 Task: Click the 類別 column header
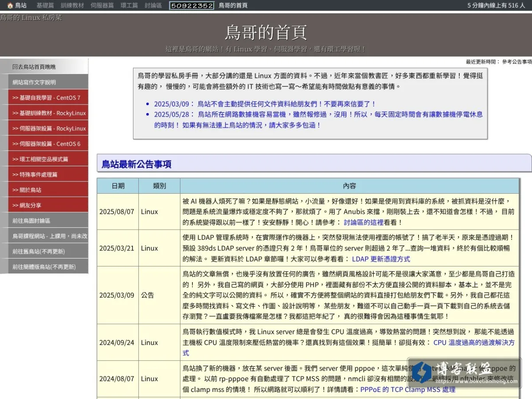(x=159, y=186)
